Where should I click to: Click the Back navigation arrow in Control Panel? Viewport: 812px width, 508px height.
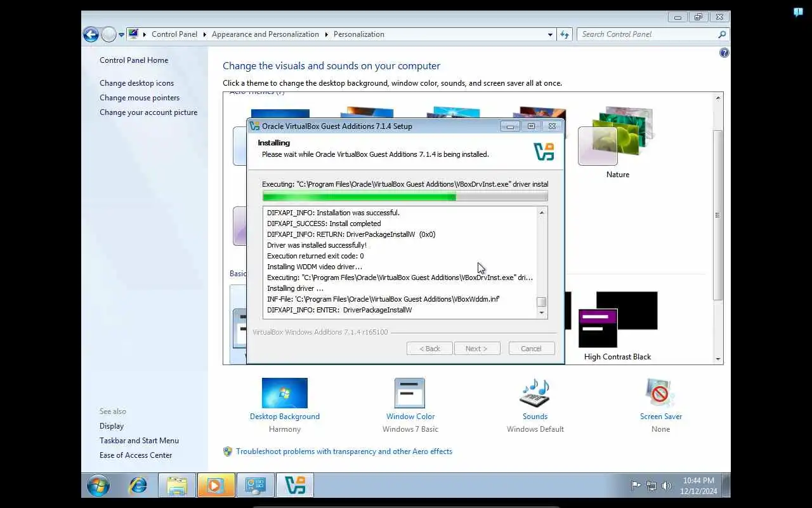click(x=91, y=34)
